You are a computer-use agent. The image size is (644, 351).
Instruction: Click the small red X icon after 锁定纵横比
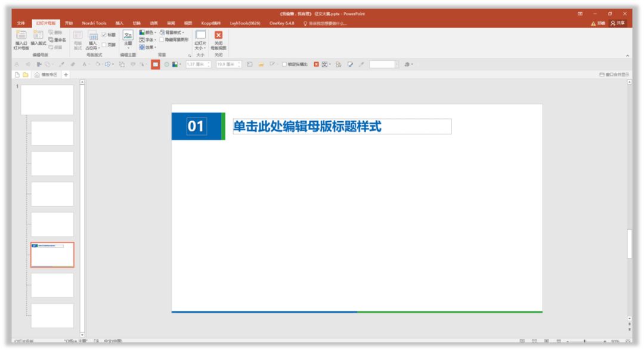pos(316,64)
